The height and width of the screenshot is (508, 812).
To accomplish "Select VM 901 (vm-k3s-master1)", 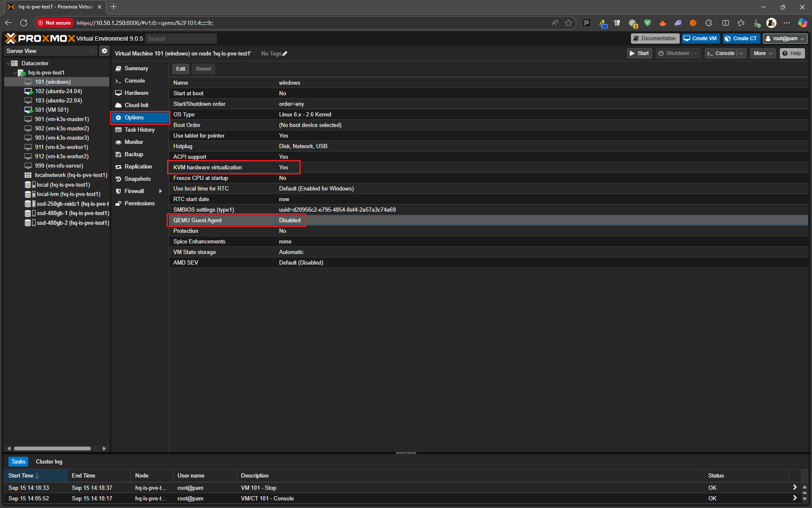I will click(x=62, y=119).
